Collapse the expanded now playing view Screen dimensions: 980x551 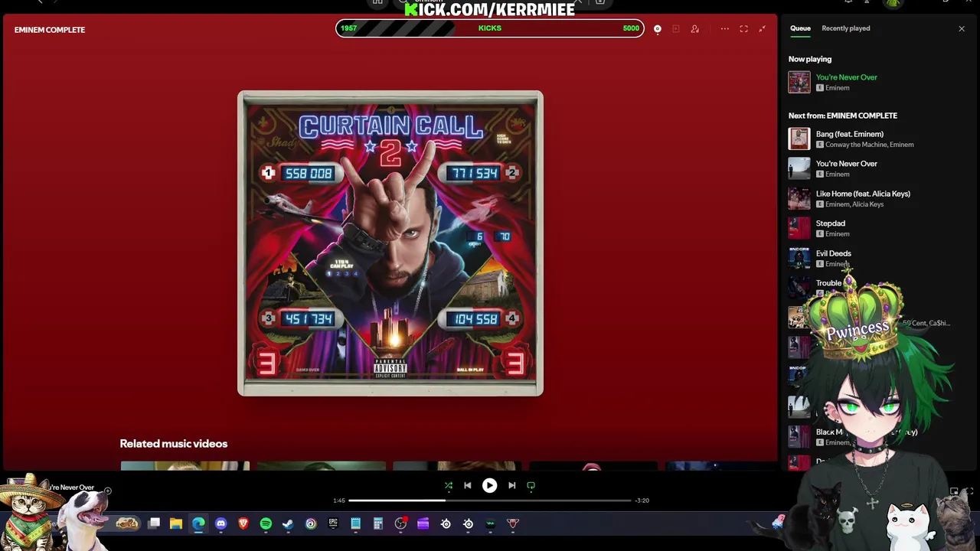coord(762,29)
